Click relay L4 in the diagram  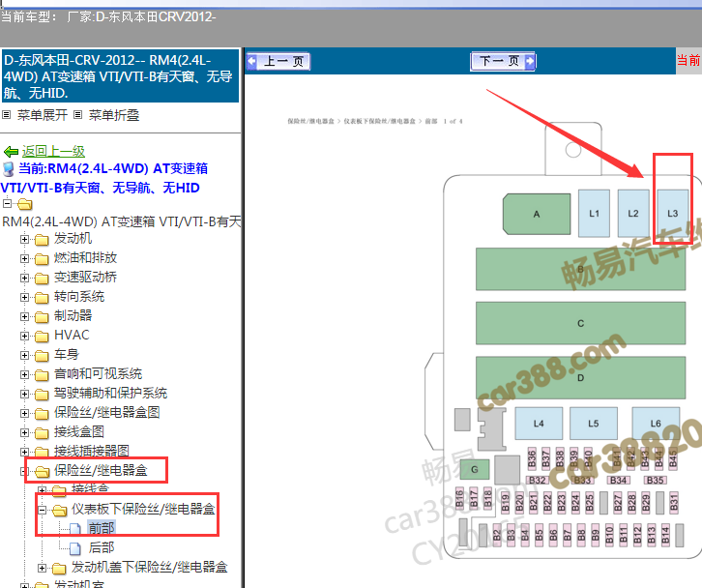(539, 424)
